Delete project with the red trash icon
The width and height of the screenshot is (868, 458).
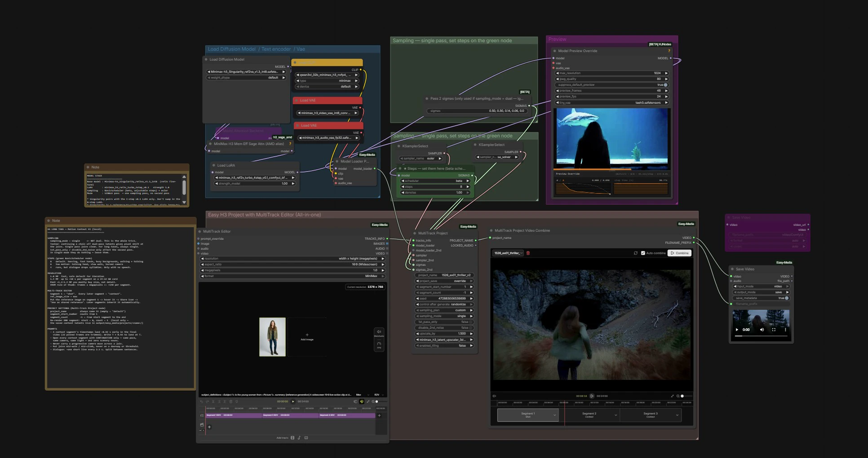pyautogui.click(x=528, y=253)
